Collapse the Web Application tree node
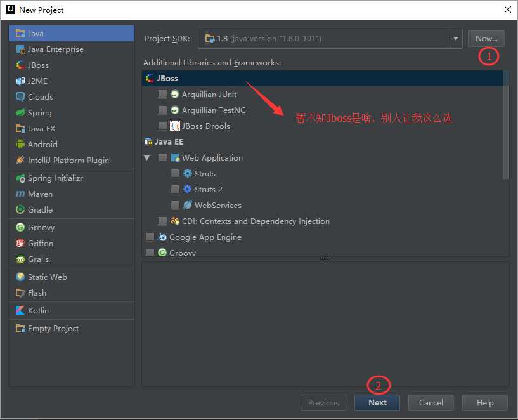Image resolution: width=518 pixels, height=420 pixels. [147, 158]
